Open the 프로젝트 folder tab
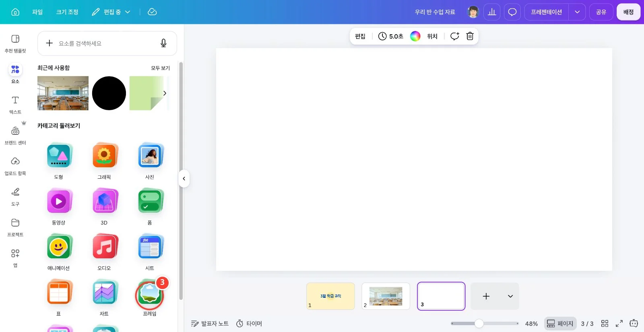Screen dimensions: 644x332 (x=15, y=227)
